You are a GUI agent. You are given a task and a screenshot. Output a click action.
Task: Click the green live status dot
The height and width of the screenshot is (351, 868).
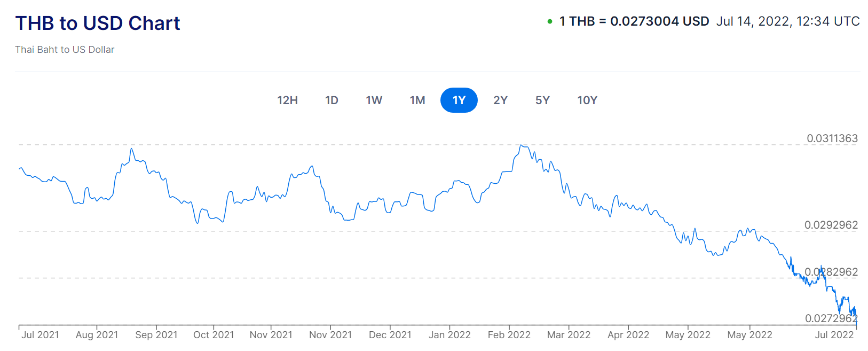click(x=549, y=22)
